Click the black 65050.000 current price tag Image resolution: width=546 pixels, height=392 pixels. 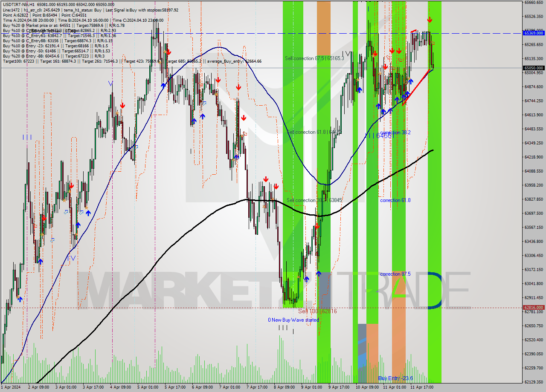coord(534,68)
